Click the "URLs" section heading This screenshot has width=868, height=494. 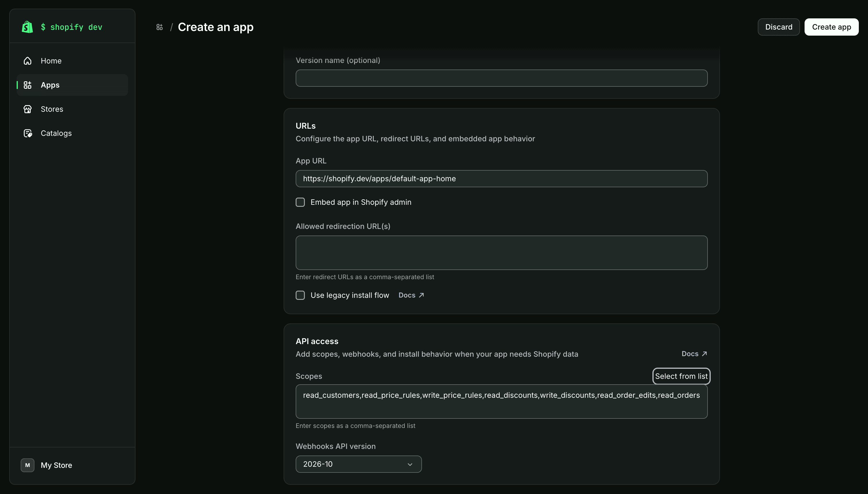point(305,126)
